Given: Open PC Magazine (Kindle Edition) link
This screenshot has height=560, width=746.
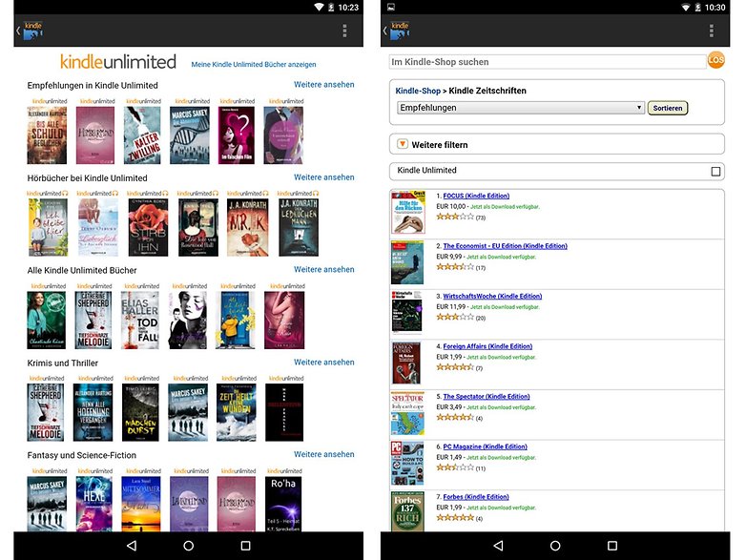Looking at the screenshot, I should point(485,446).
